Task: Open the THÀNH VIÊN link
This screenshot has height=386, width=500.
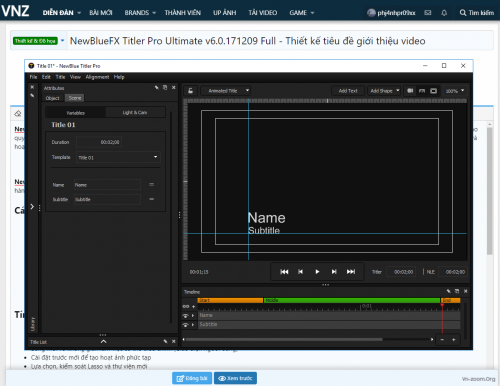Action: (x=183, y=13)
